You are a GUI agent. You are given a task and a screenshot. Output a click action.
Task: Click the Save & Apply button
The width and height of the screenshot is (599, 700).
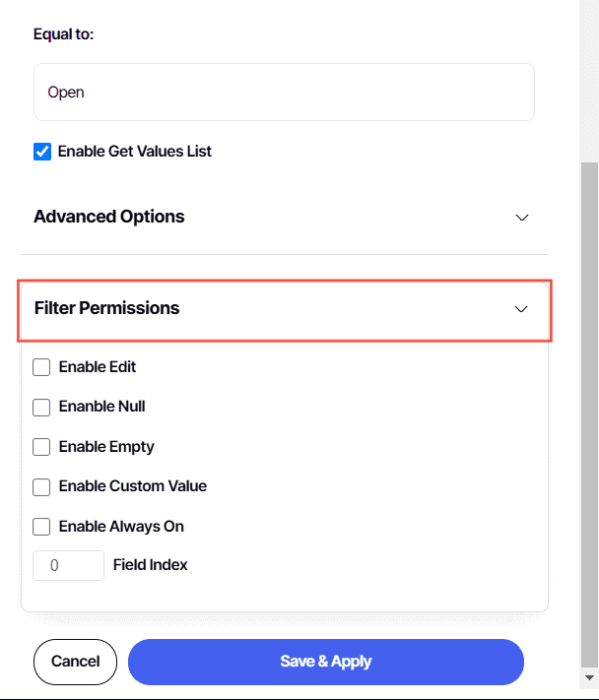(325, 662)
